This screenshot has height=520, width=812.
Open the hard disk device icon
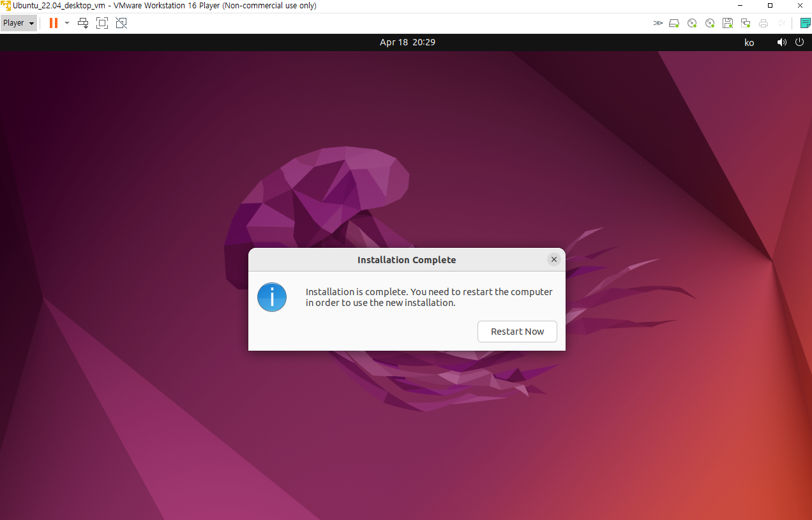coord(674,24)
